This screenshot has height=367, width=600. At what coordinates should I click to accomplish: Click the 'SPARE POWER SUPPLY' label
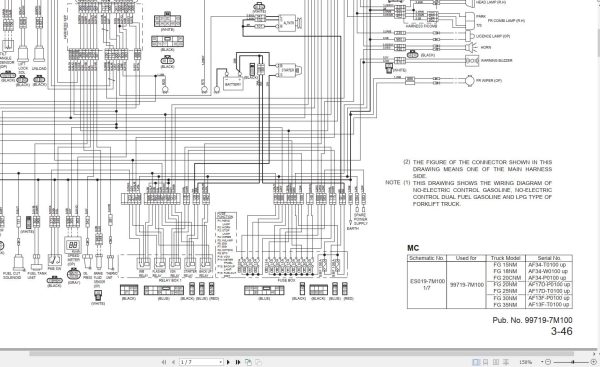tap(360, 219)
